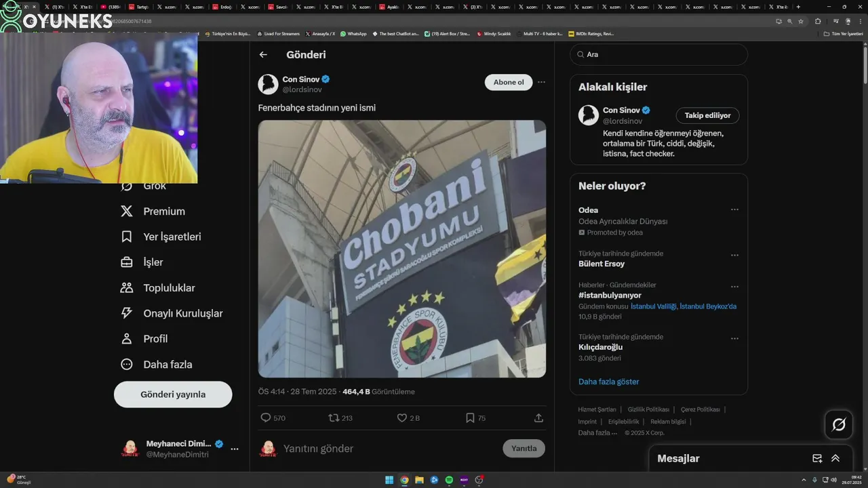This screenshot has height=488, width=868.
Task: Open the Çerez Politikası link
Action: [700, 409]
